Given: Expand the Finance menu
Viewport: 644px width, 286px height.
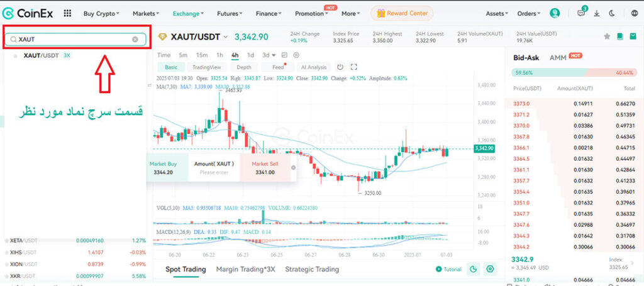Looking at the screenshot, I should pos(269,14).
